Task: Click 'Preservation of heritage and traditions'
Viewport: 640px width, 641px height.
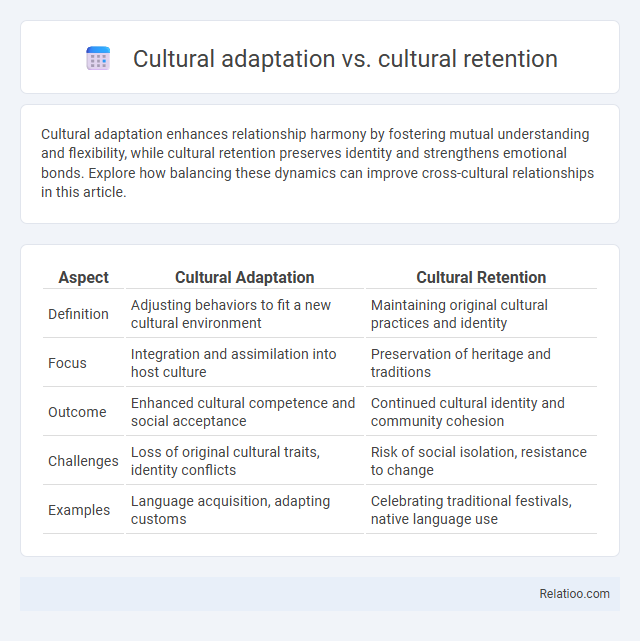Action: pos(461,363)
